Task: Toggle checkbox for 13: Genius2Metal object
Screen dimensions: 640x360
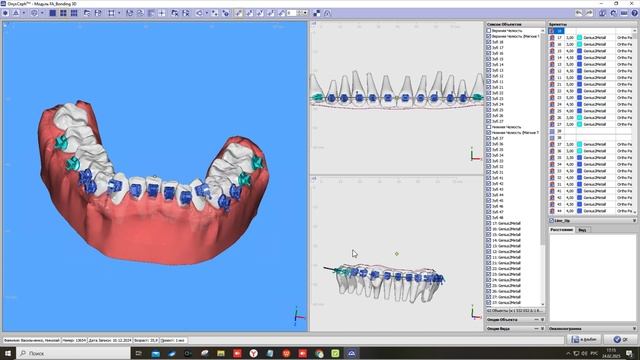Action: (489, 246)
